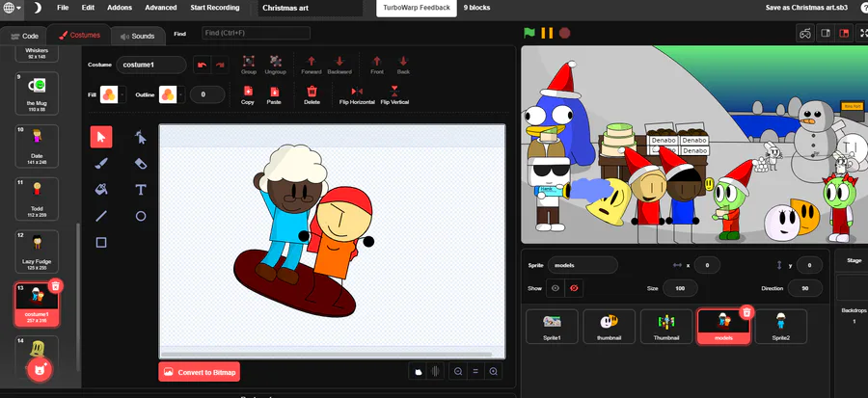Image resolution: width=868 pixels, height=398 pixels.
Task: Flip the costume vertically
Action: click(x=394, y=95)
